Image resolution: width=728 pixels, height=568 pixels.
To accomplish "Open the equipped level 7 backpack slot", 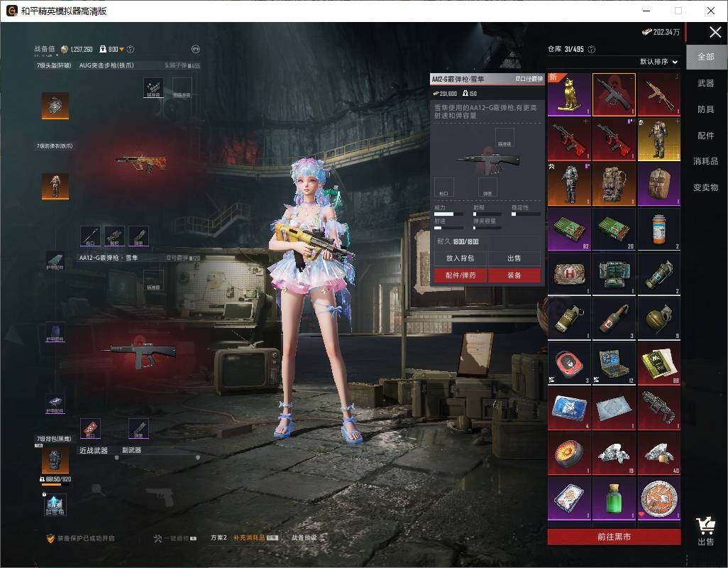I will pos(55,460).
